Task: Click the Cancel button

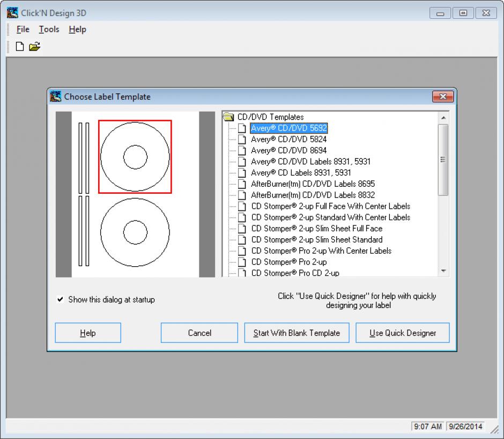Action: [x=199, y=333]
